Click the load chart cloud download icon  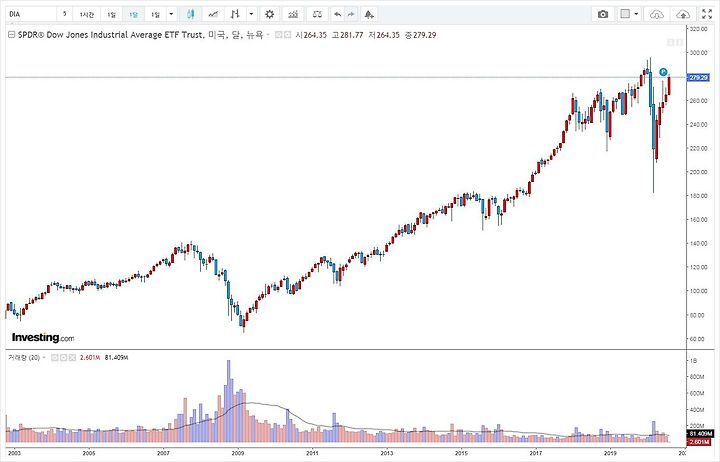pos(657,14)
